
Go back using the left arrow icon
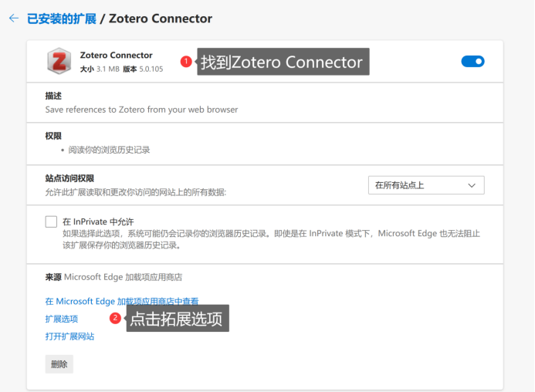14,18
